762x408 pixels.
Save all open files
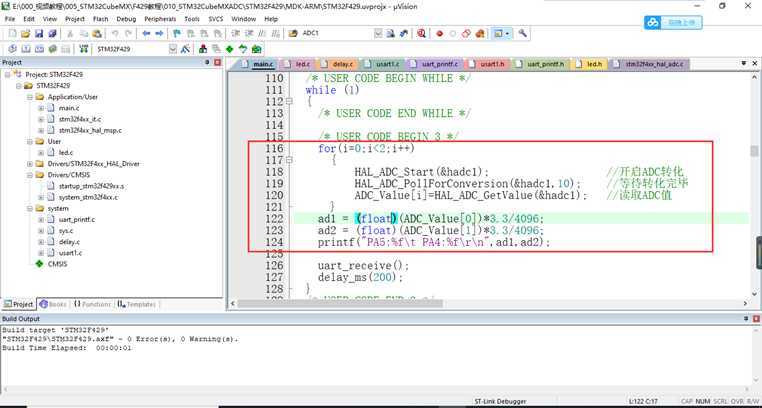52,34
